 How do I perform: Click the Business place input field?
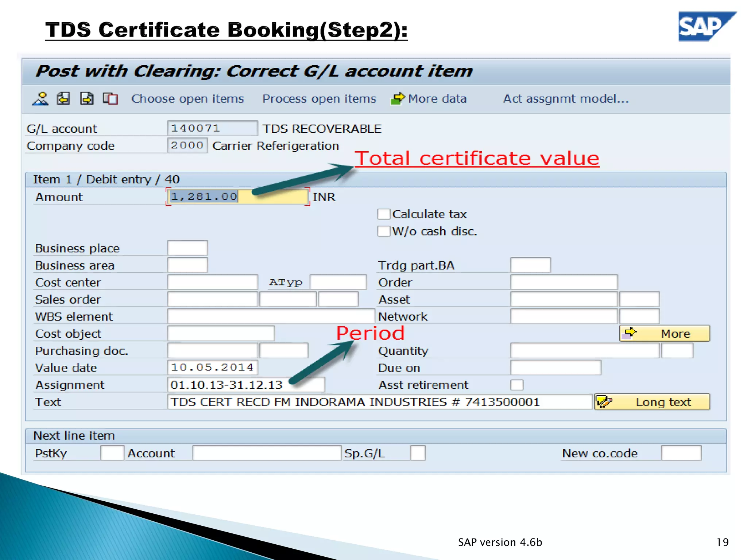tap(187, 248)
